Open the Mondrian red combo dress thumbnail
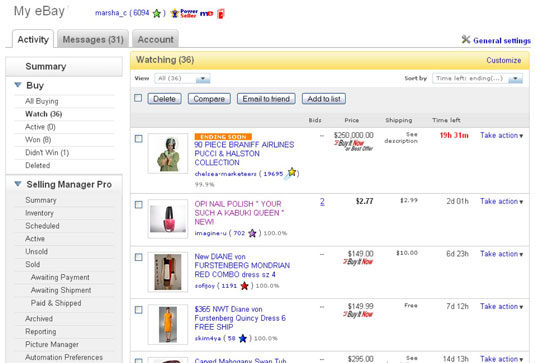Screen dimensions: 535x363 pos(168,272)
